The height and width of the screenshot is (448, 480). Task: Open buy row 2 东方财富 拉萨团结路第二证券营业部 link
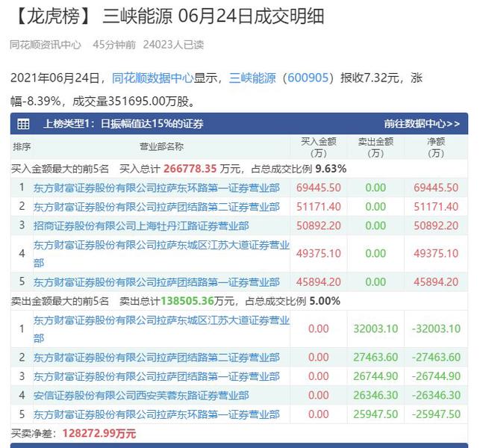tap(157, 207)
